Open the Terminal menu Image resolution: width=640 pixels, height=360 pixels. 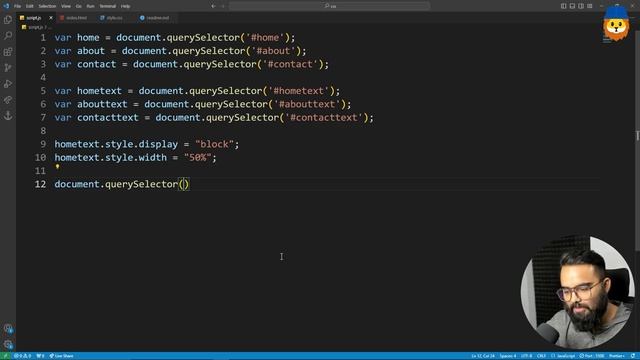[108, 6]
